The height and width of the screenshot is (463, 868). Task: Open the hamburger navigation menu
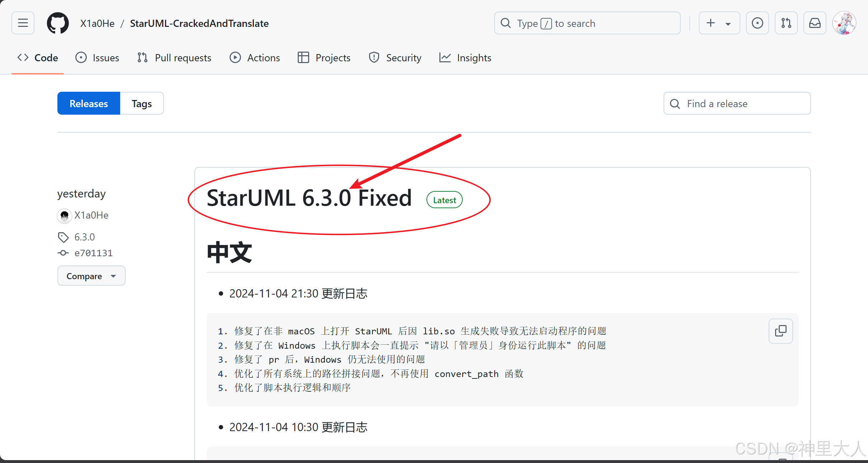pyautogui.click(x=23, y=23)
